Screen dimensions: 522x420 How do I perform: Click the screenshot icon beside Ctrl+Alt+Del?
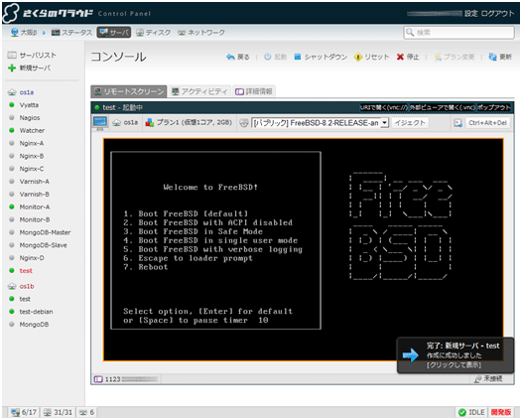pos(458,123)
